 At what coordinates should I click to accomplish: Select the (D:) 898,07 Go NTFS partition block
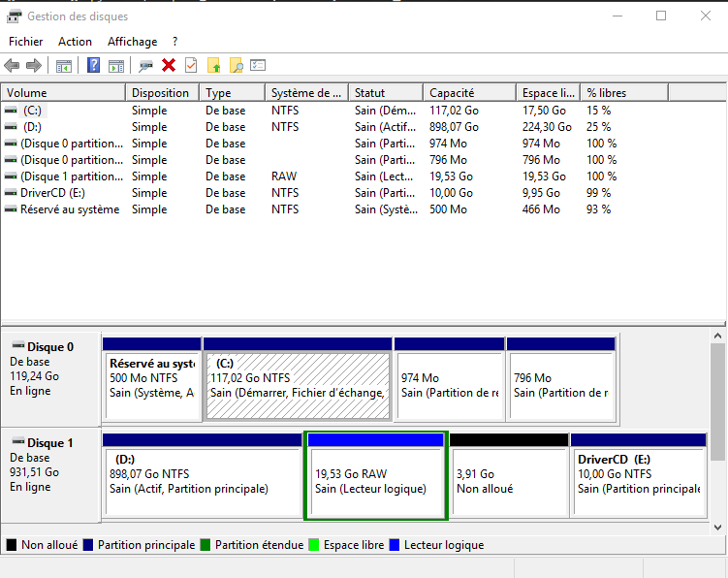203,475
